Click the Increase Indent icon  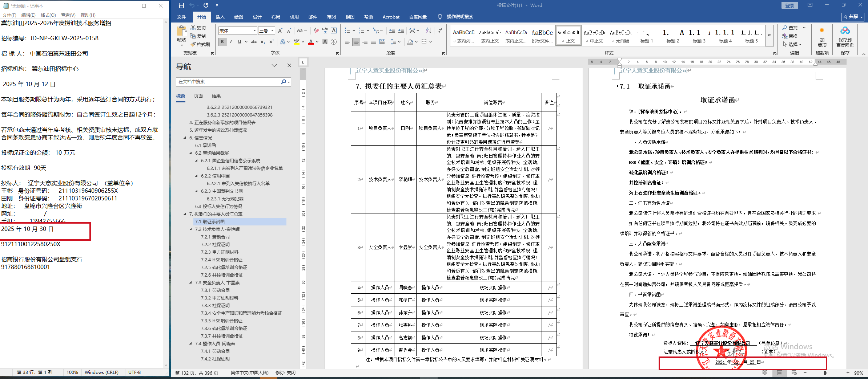[x=401, y=30]
